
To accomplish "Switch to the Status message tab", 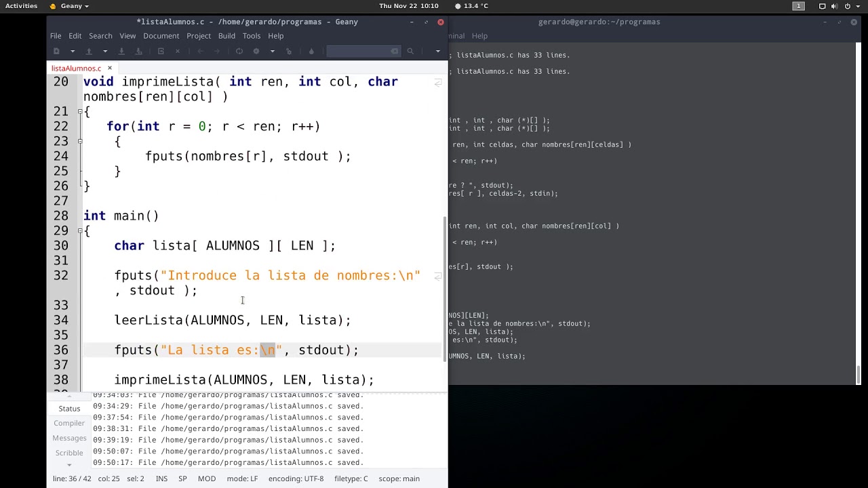I will (69, 409).
